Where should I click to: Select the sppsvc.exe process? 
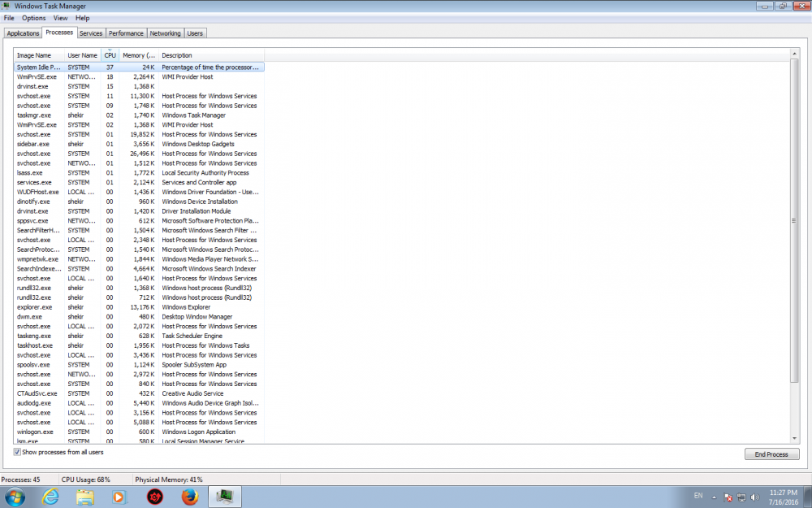coord(139,221)
